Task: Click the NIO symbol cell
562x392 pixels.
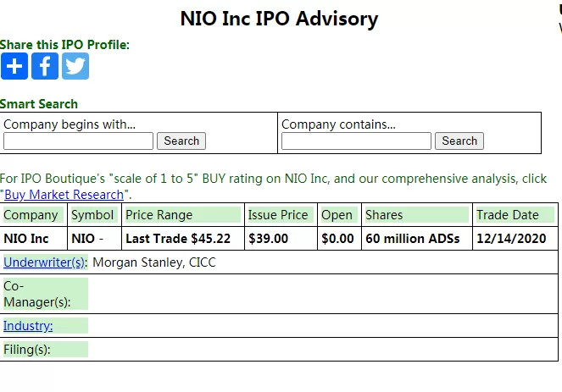Action: click(95, 239)
